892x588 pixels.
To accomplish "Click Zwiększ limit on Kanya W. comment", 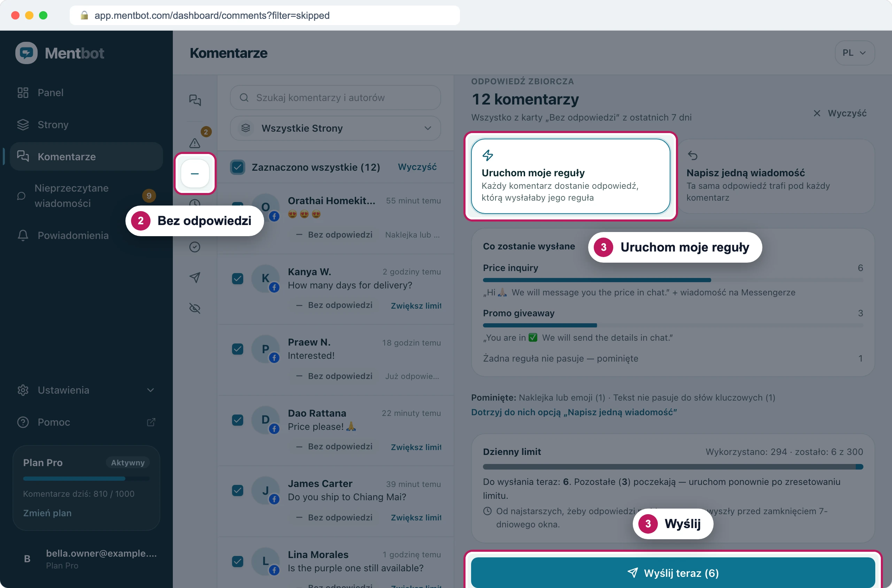I will (416, 305).
